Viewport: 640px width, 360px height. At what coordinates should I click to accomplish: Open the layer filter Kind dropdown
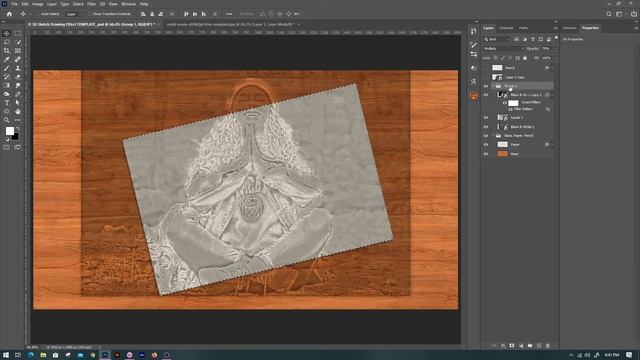tap(497, 39)
